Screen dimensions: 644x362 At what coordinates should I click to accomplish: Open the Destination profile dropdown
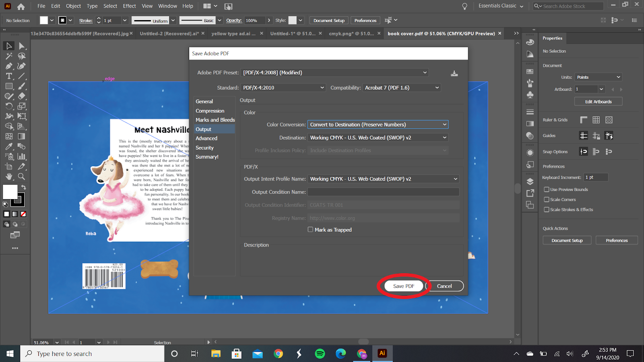pos(378,138)
